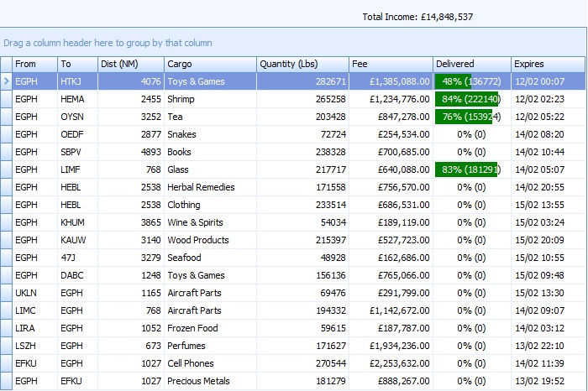Click the KHUM destination cell
This screenshot has height=391, width=588.
pos(77,222)
